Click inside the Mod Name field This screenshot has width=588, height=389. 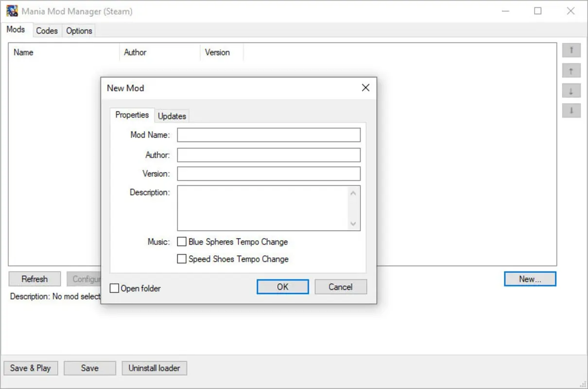268,135
